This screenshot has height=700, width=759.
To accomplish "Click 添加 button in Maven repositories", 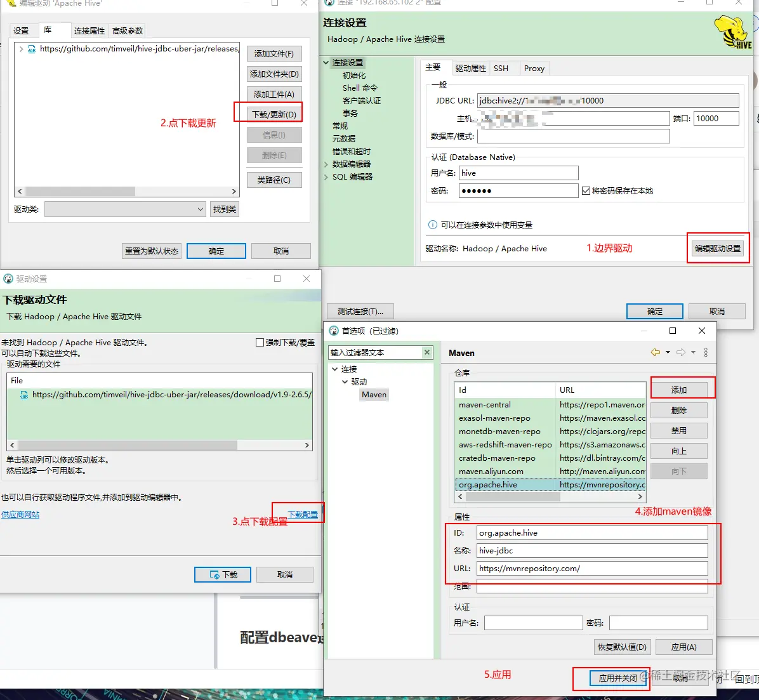I will [x=678, y=390].
